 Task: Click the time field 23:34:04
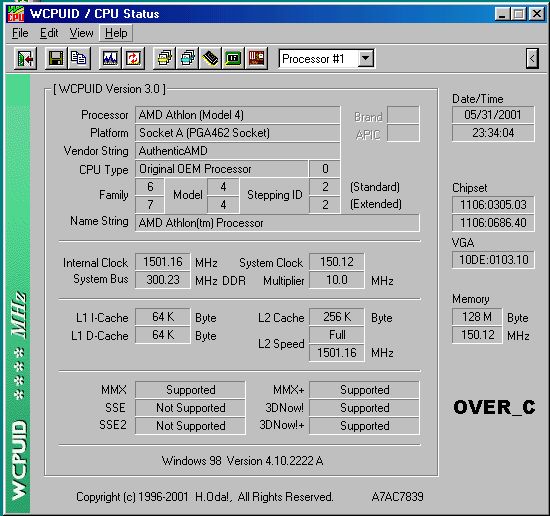point(493,133)
